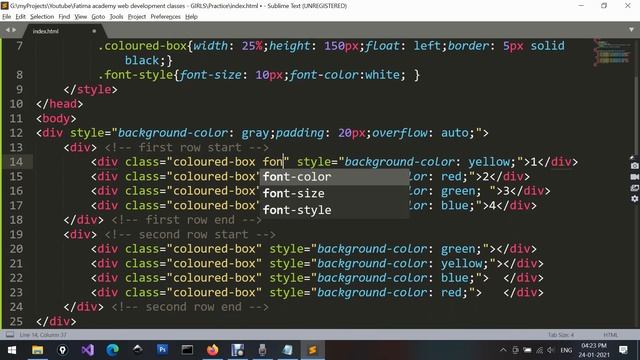Viewport: 640px width, 360px height.
Task: Open Windows Start menu
Action: [12, 350]
